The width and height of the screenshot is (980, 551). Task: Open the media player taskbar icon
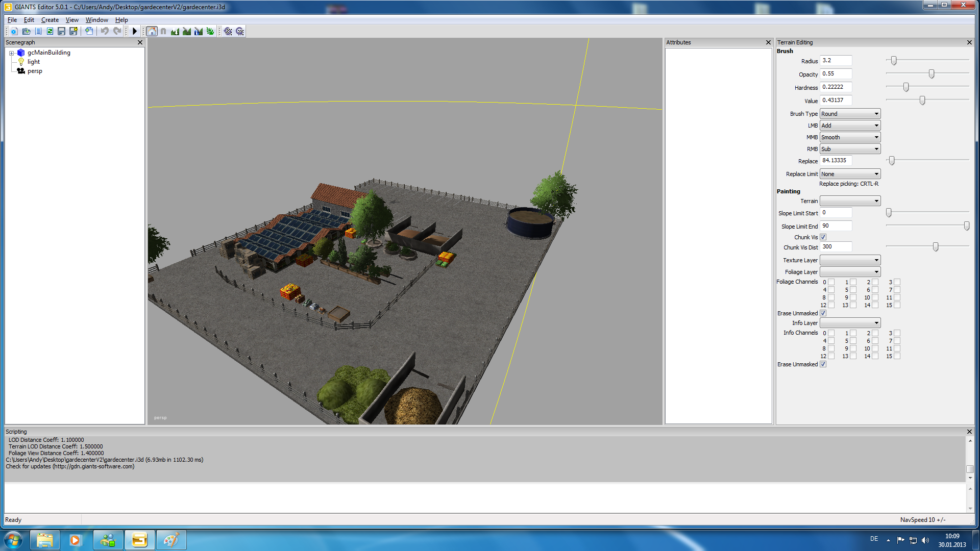pos(76,540)
